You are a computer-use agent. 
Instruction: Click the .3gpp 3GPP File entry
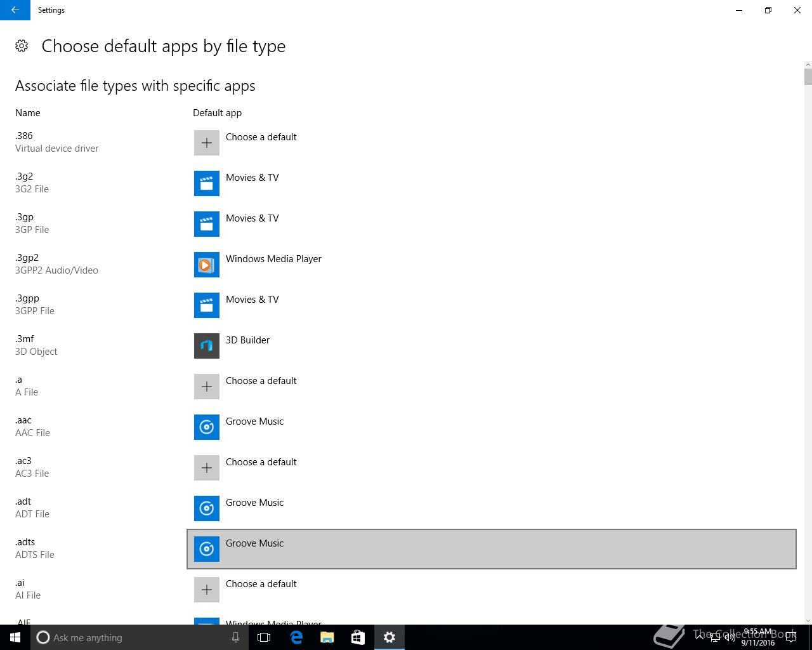(x=35, y=305)
